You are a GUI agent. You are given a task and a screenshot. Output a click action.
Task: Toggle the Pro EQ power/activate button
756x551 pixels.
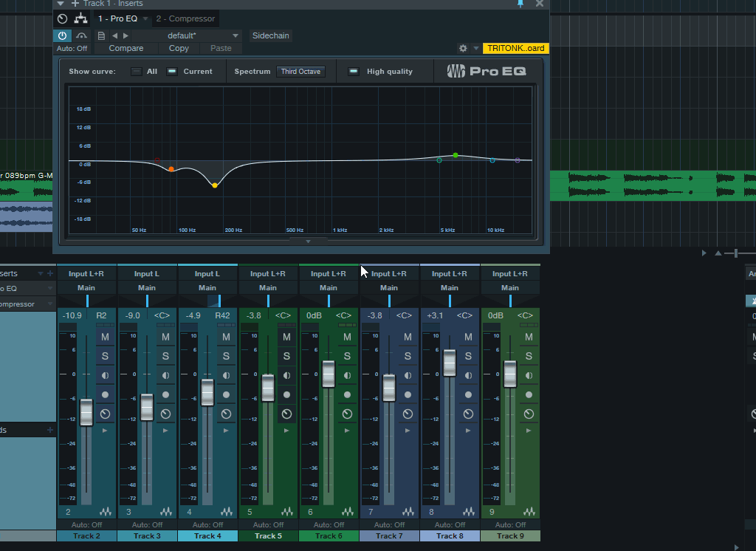(x=62, y=35)
